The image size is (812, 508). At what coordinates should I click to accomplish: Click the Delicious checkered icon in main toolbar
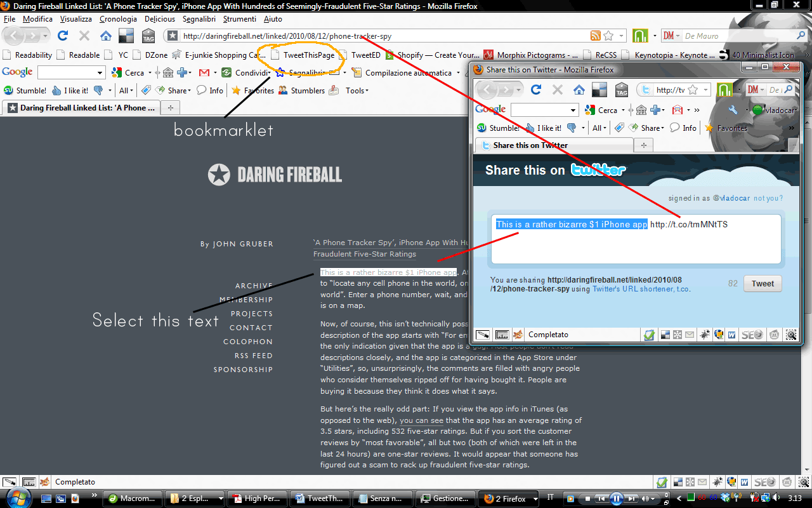point(127,36)
